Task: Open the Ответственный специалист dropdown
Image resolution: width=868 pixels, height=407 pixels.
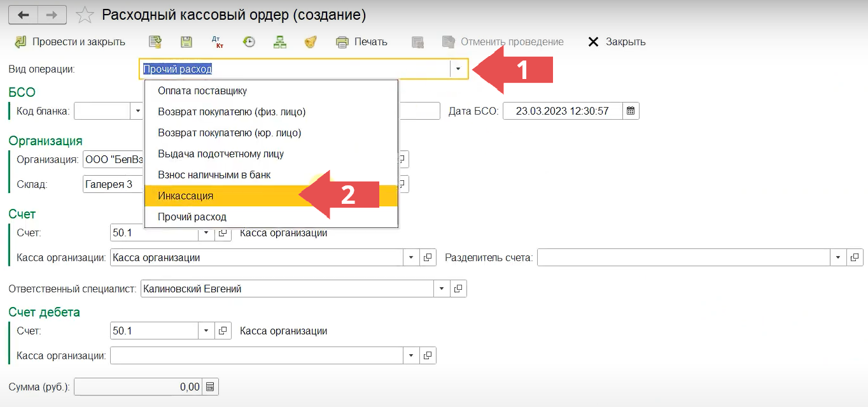Action: click(442, 289)
